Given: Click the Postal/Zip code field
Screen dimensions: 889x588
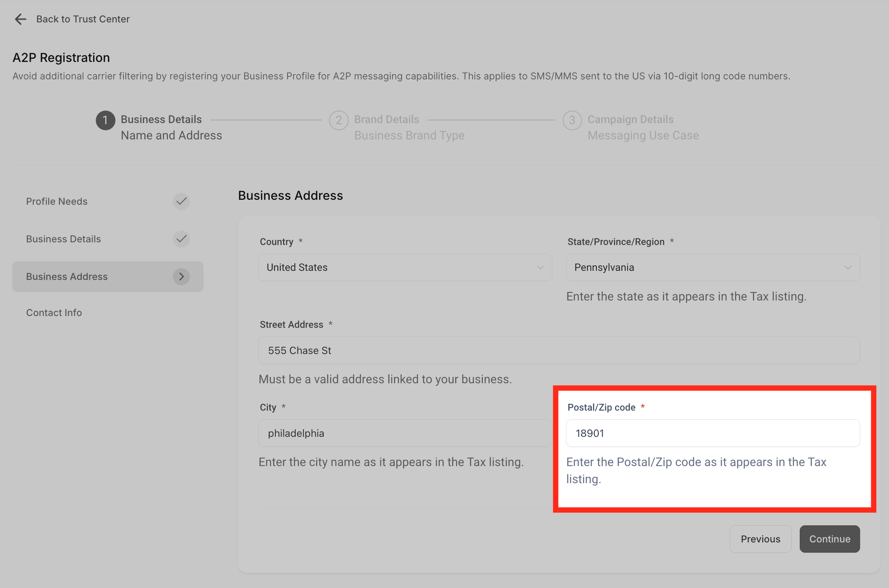Looking at the screenshot, I should 713,433.
